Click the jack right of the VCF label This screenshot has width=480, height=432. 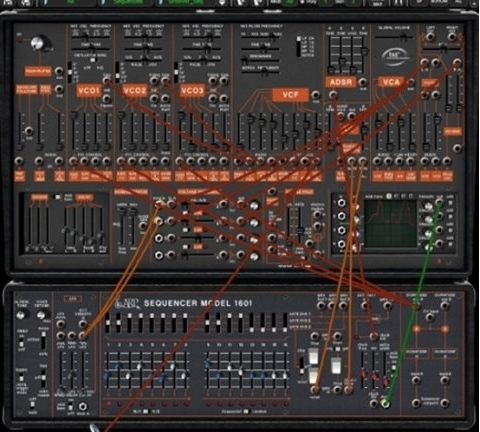tap(316, 95)
